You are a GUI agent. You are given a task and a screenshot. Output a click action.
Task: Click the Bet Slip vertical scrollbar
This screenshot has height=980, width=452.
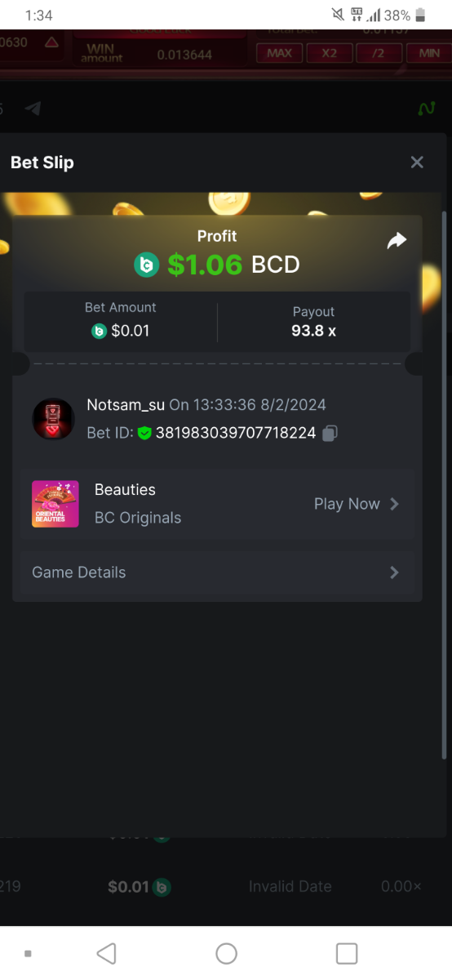(x=444, y=486)
